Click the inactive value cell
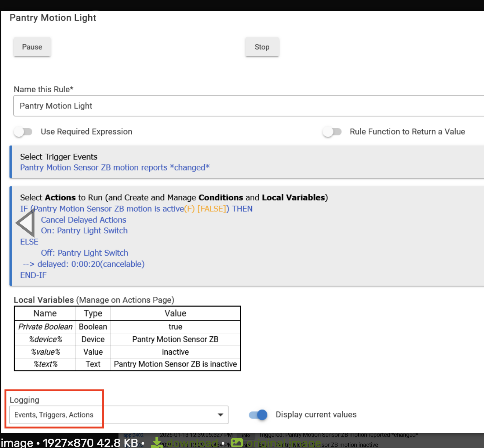484x448 pixels. [176, 352]
